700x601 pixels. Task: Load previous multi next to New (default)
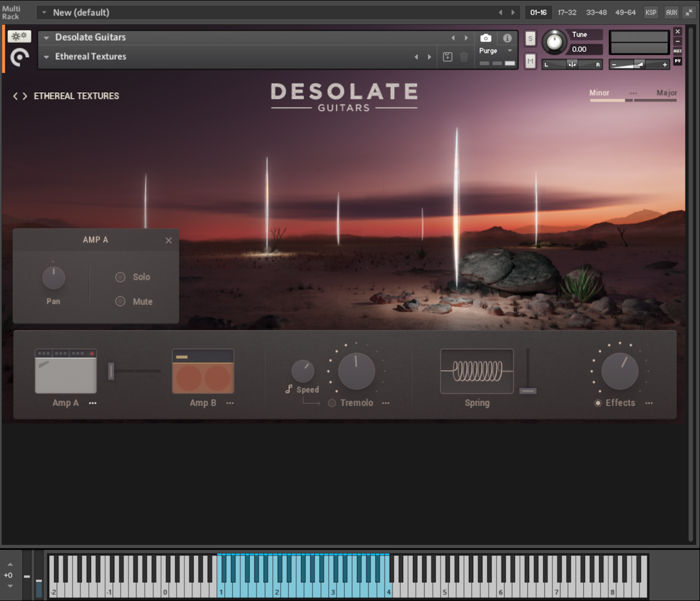click(x=500, y=12)
